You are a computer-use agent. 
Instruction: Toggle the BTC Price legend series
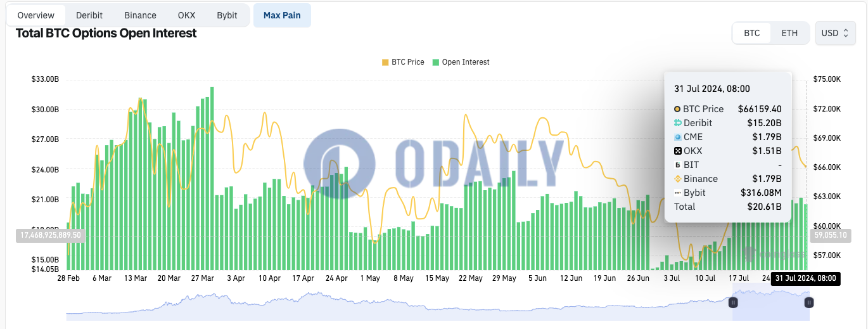[x=403, y=62]
